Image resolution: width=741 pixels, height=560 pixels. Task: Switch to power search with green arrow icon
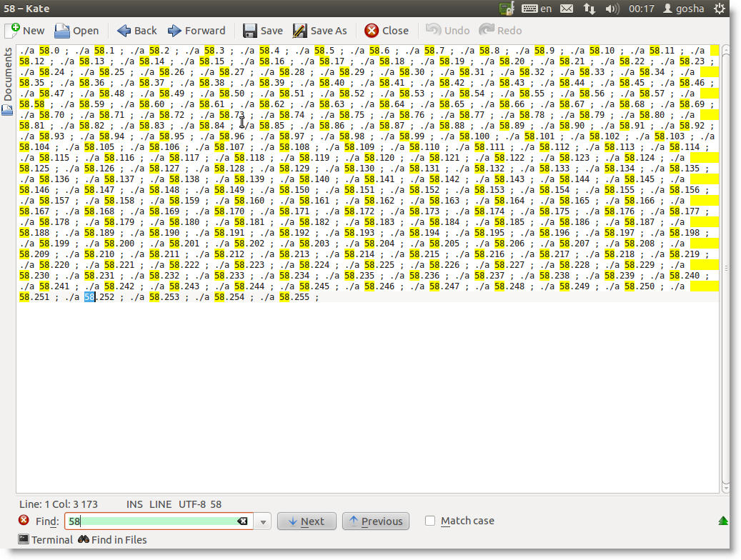coord(723,521)
